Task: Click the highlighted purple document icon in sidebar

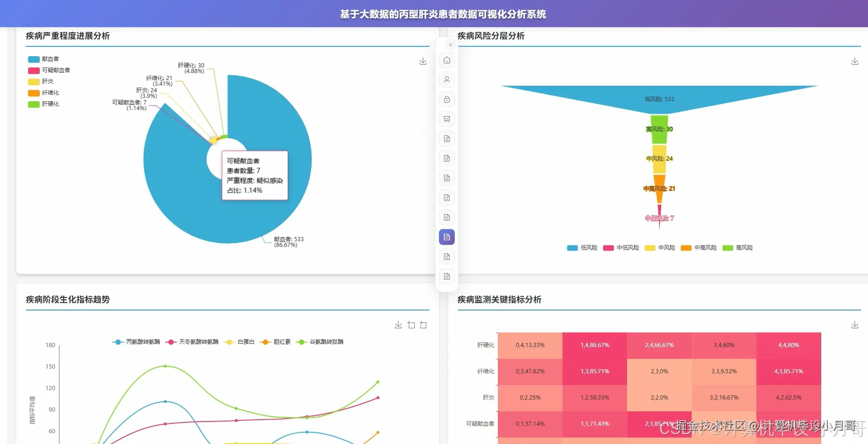Action: (446, 237)
